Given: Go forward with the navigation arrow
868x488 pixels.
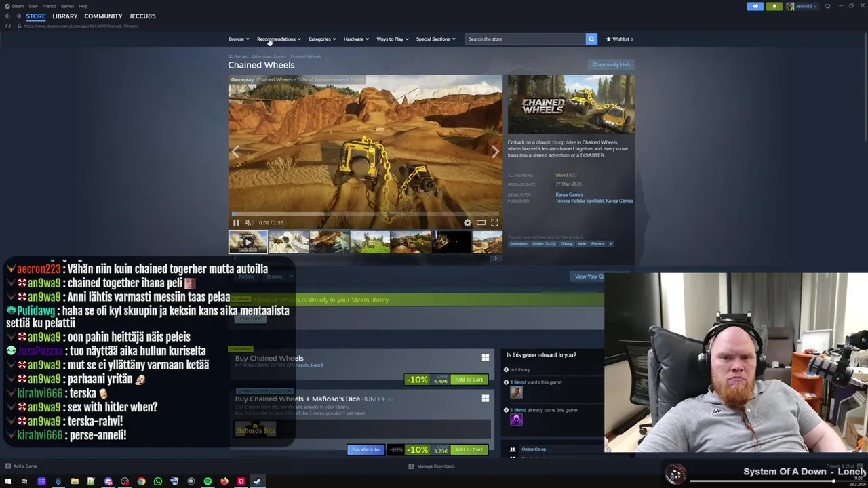Looking at the screenshot, I should (x=18, y=16).
